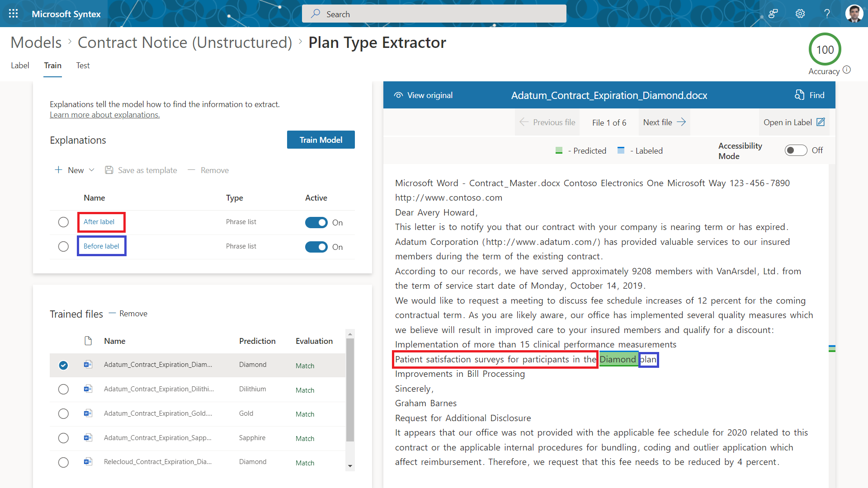Open the help question mark icon

[x=827, y=14]
